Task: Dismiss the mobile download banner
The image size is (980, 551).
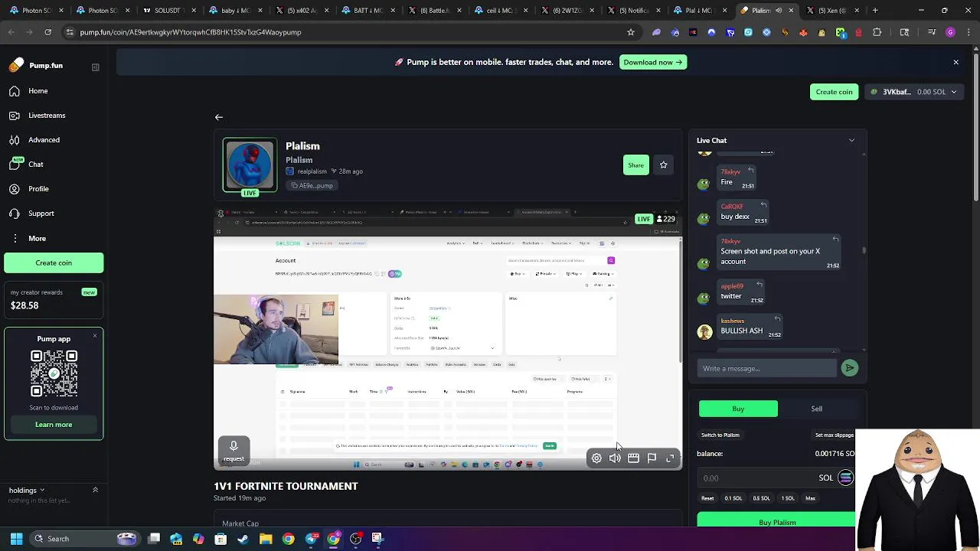Action: click(x=955, y=62)
